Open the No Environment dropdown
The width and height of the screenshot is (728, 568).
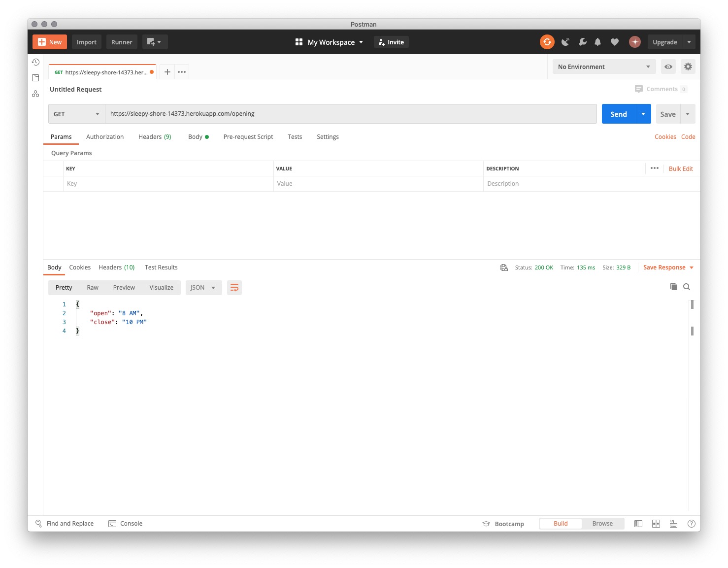(x=604, y=67)
